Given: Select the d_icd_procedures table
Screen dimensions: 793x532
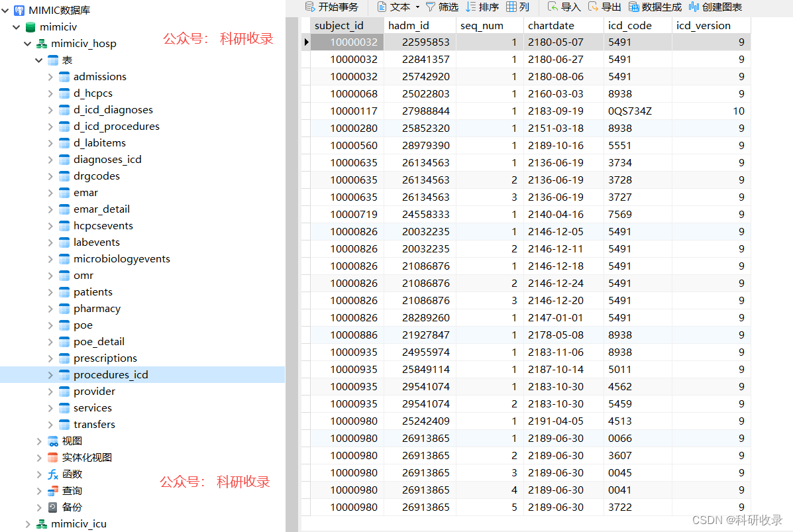Looking at the screenshot, I should (117, 127).
